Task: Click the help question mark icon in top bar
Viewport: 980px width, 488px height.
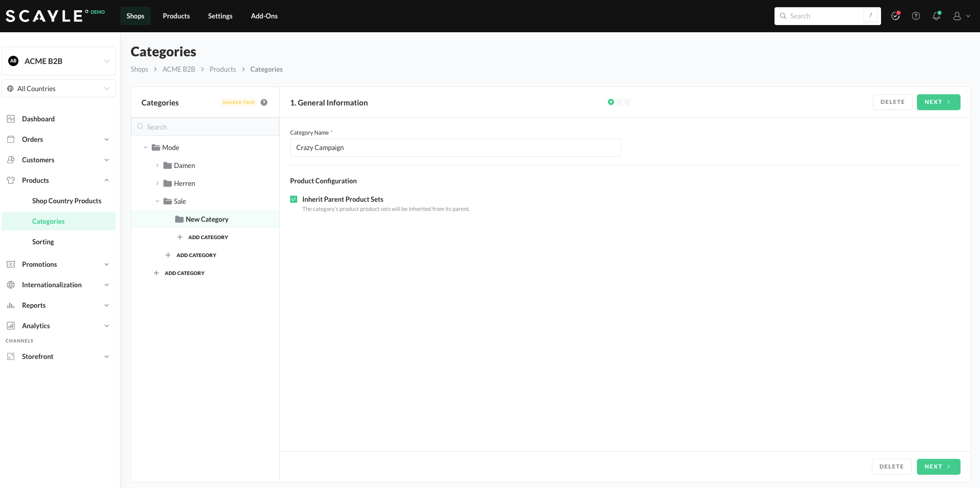Action: 915,16
